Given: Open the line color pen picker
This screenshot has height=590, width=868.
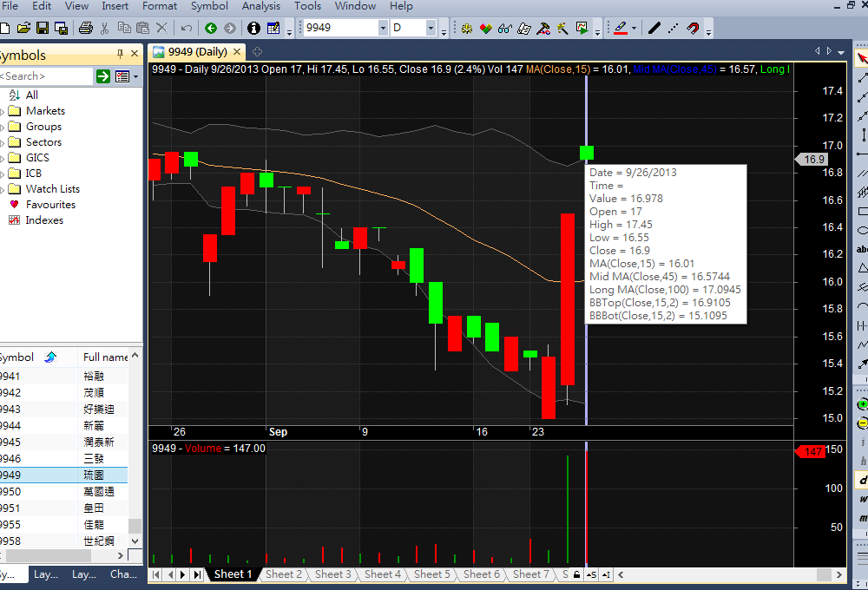Looking at the screenshot, I should [x=621, y=29].
